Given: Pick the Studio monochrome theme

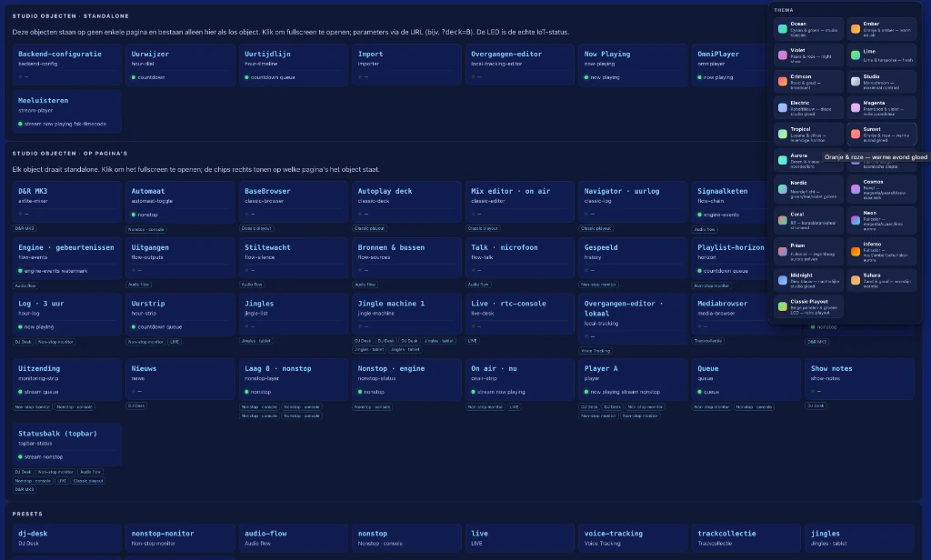Looking at the screenshot, I should 882,81.
